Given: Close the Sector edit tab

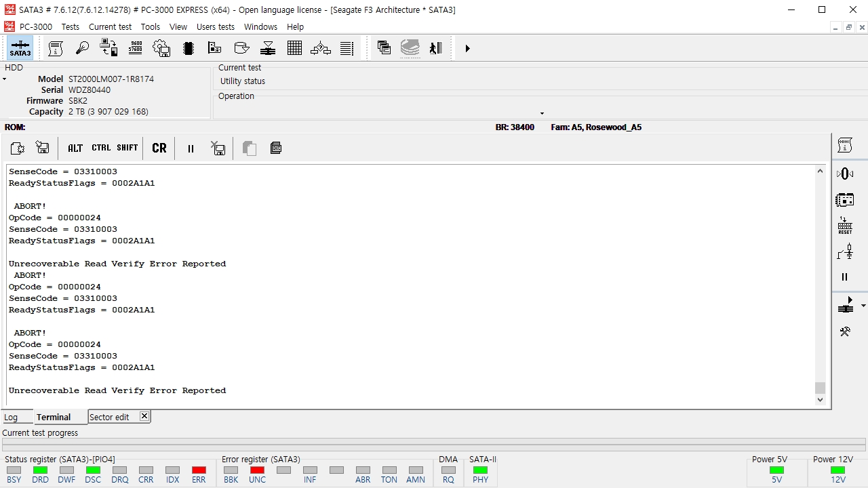Looking at the screenshot, I should (x=144, y=416).
